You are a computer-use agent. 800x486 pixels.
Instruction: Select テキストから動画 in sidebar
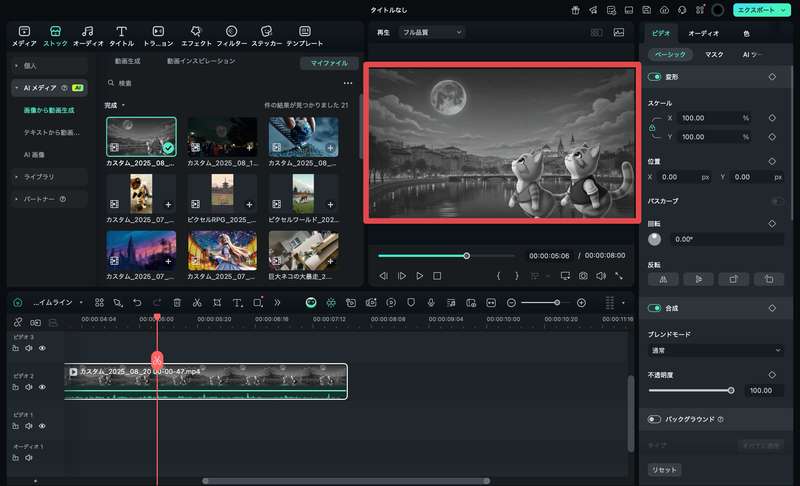pyautogui.click(x=52, y=132)
